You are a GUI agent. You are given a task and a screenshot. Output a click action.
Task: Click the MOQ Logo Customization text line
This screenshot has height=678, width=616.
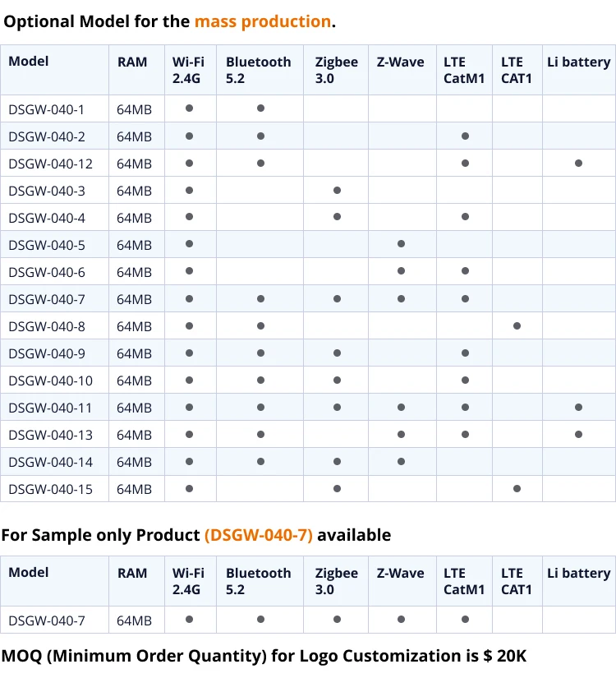click(x=264, y=656)
